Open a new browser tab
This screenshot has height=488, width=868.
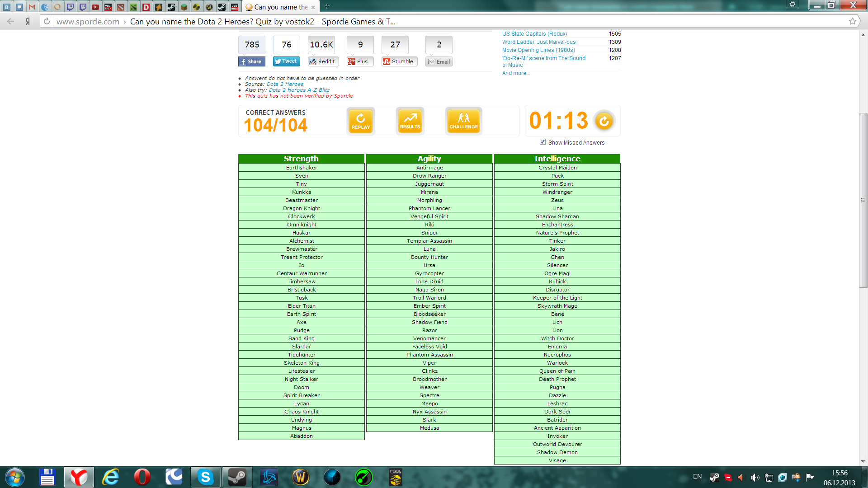(327, 7)
